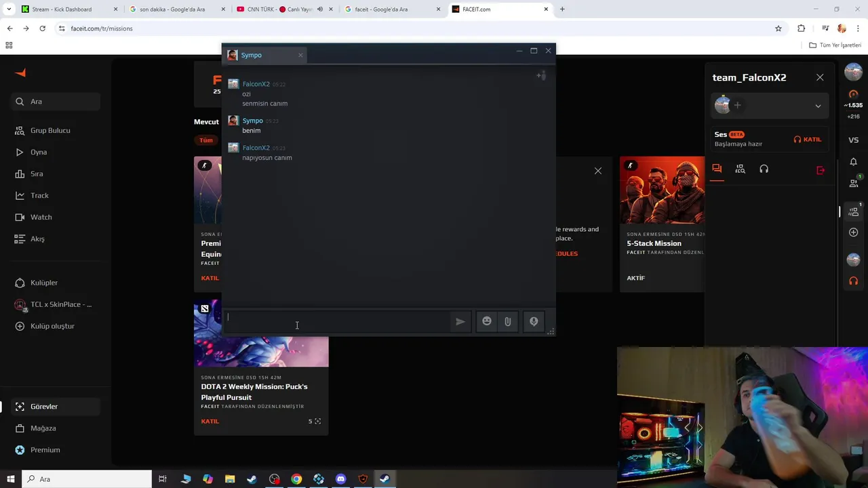Click the circled plus icon in right rail
The height and width of the screenshot is (488, 868).
point(854,232)
